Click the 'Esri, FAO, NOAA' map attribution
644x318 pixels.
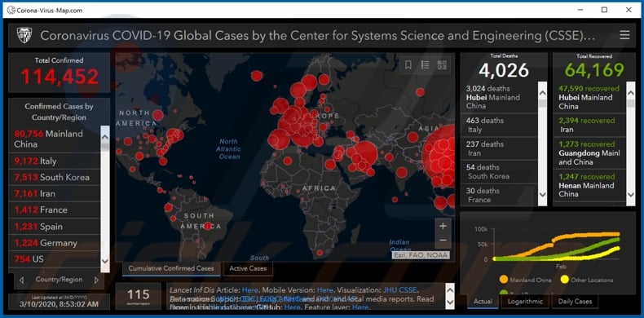pyautogui.click(x=421, y=255)
